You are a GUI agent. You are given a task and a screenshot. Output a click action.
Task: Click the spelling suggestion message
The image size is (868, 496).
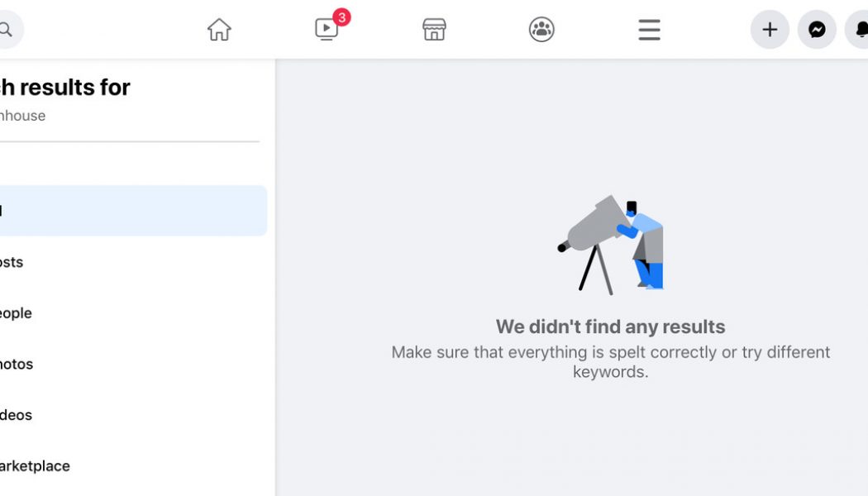point(611,361)
